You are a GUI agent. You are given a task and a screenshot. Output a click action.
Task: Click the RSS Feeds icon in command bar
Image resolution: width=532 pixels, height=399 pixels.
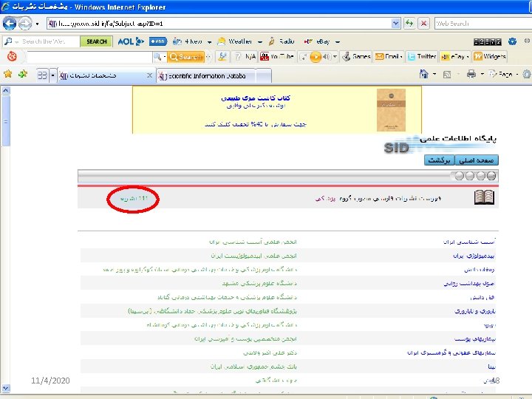pyautogui.click(x=447, y=75)
